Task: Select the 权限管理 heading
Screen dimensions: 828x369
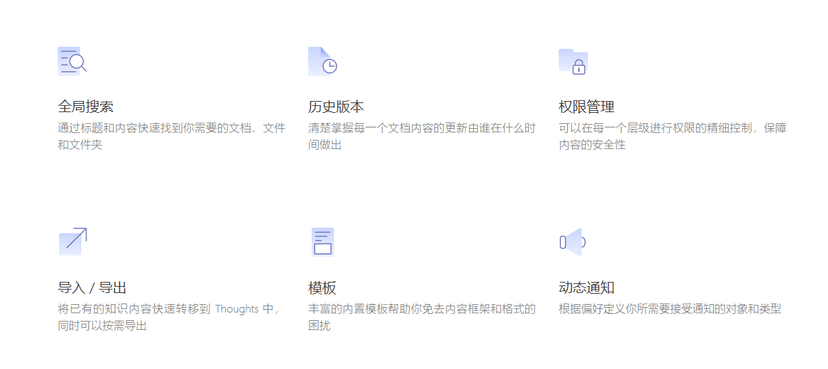Action: [587, 107]
